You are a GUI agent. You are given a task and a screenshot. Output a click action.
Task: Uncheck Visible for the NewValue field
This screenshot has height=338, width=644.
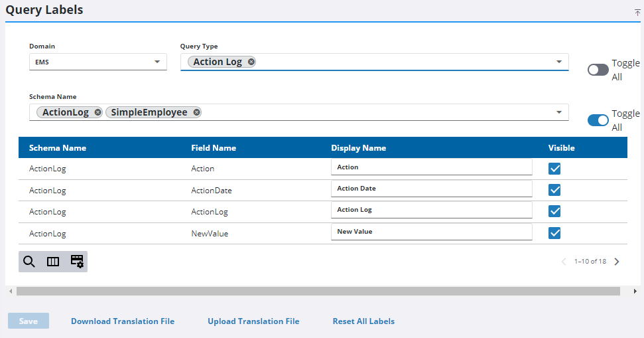coord(555,232)
